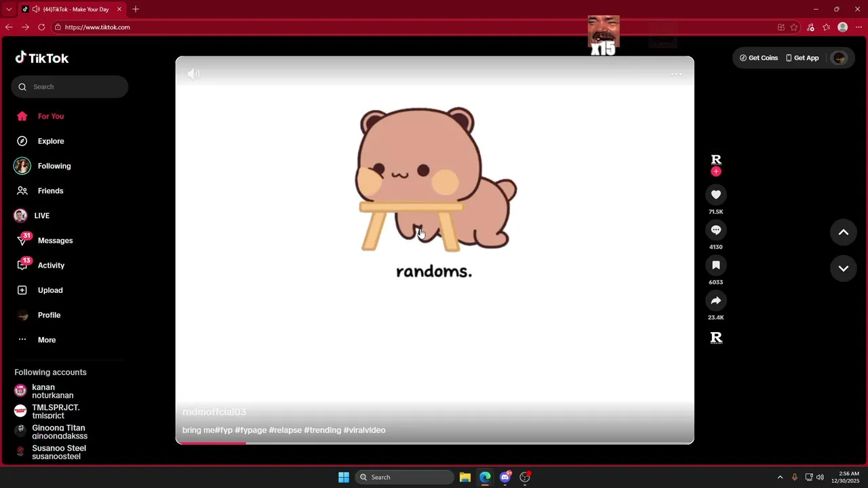Viewport: 868px width, 488px height.
Task: Open Profile page
Action: click(39, 315)
